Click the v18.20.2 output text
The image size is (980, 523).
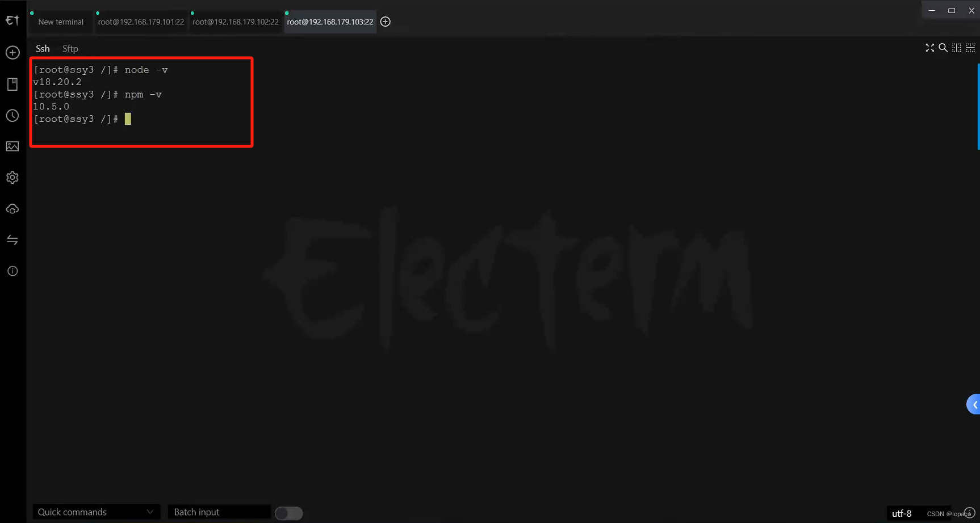pos(57,82)
